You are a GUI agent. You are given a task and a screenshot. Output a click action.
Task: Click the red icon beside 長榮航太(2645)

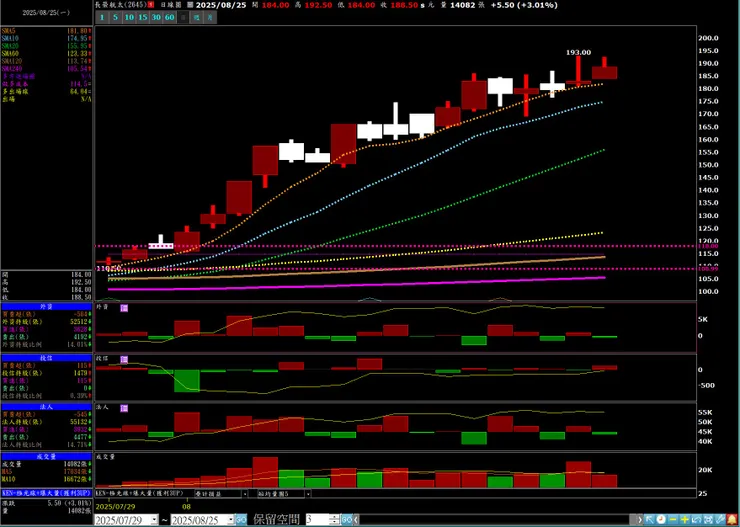151,5
